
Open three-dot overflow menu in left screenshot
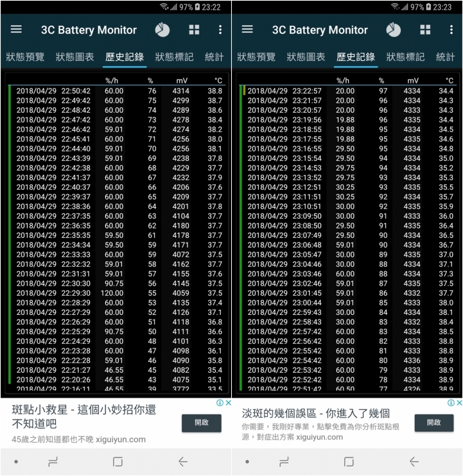pyautogui.click(x=220, y=30)
